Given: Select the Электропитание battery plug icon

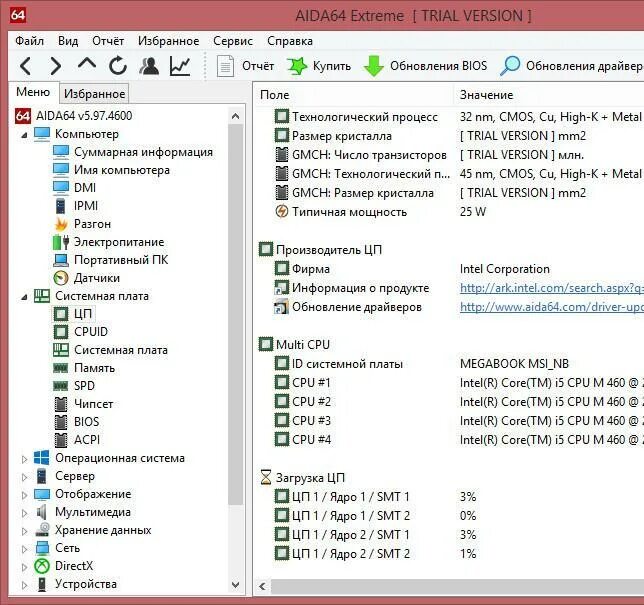Looking at the screenshot, I should (x=61, y=242).
